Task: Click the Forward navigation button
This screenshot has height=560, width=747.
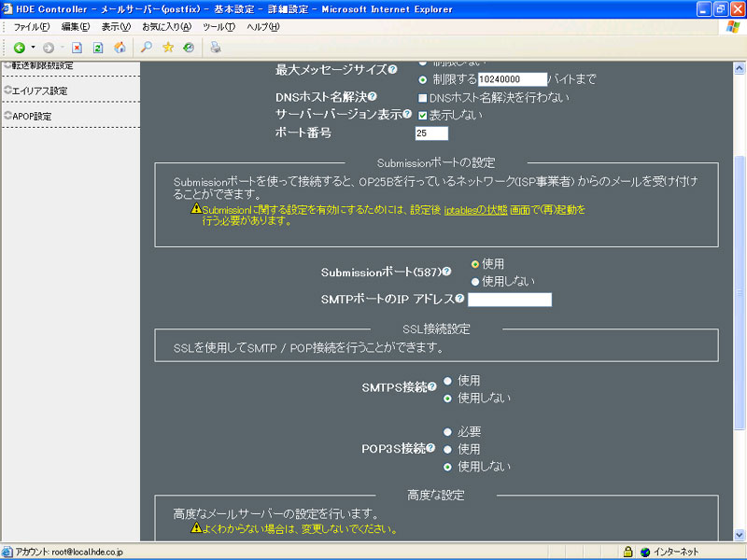Action: click(x=49, y=48)
